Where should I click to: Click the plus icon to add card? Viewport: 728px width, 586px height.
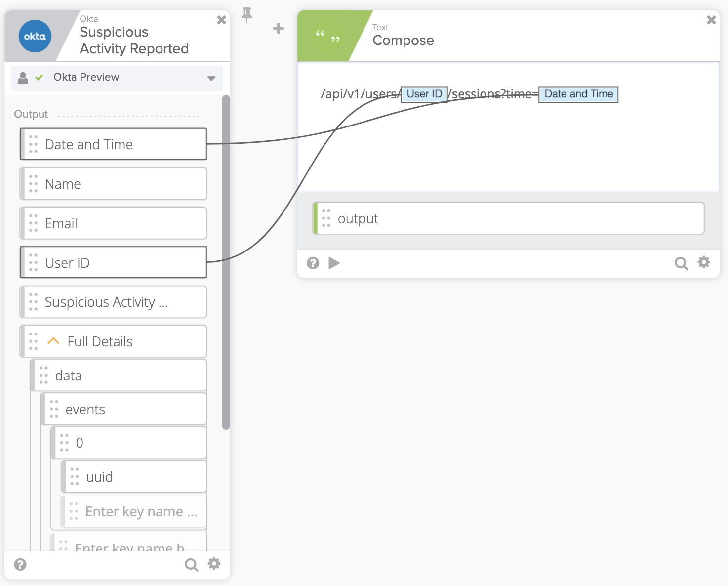click(x=279, y=29)
